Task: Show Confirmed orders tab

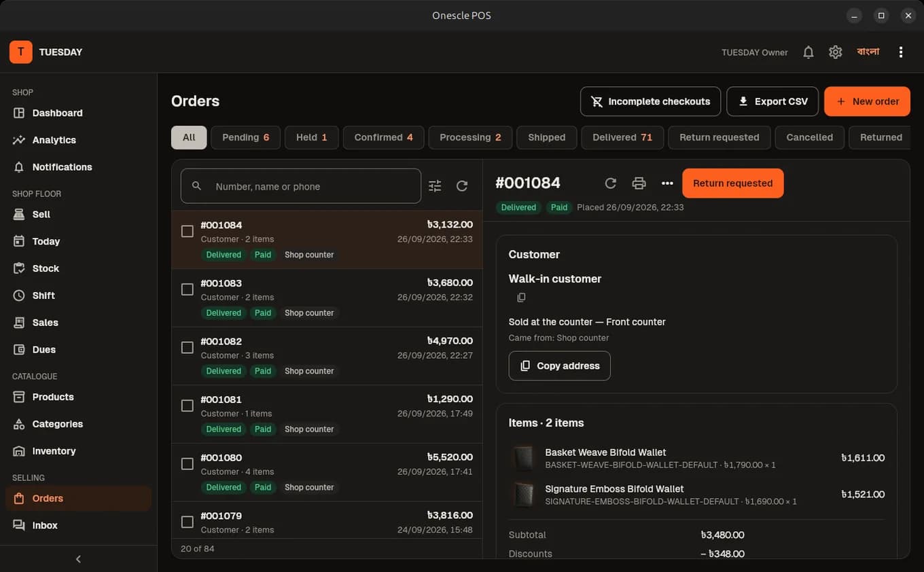Action: [383, 137]
